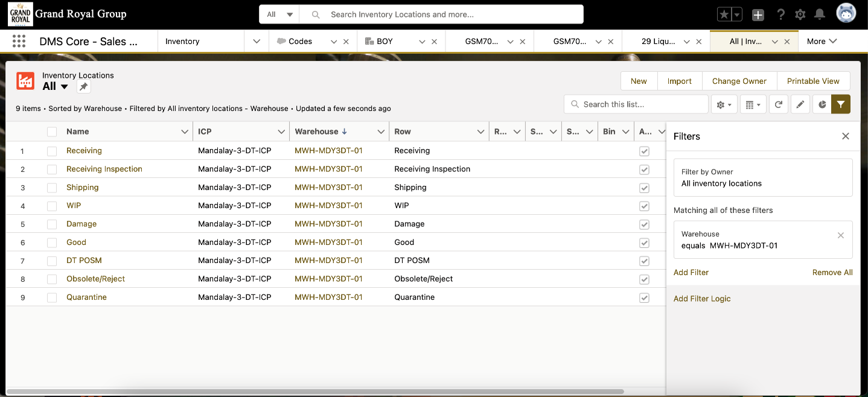868x397 pixels.
Task: Click the Change Owner button
Action: click(739, 81)
